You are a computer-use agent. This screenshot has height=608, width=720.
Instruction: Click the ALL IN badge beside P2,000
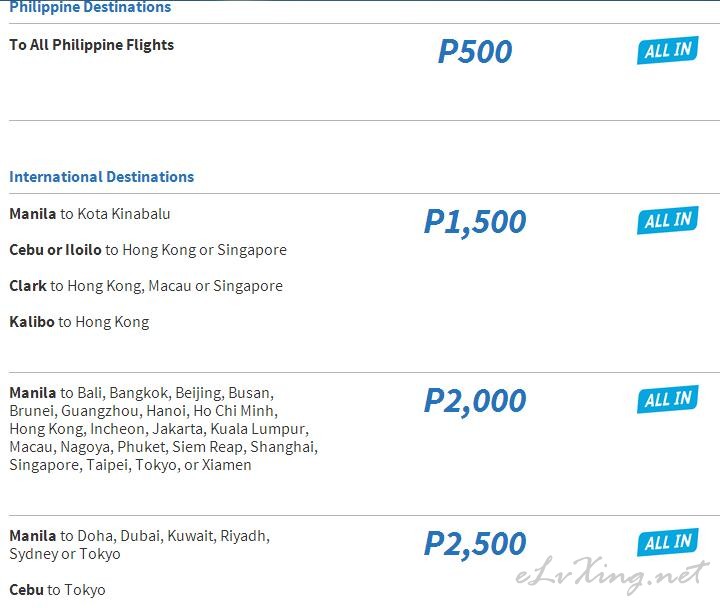pos(668,399)
